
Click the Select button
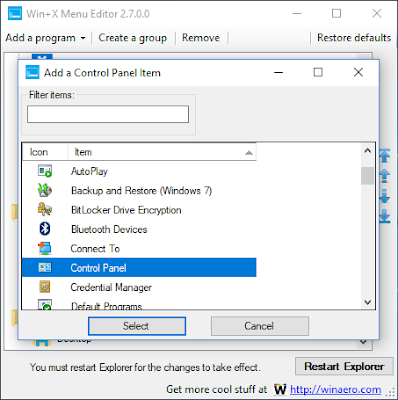137,326
